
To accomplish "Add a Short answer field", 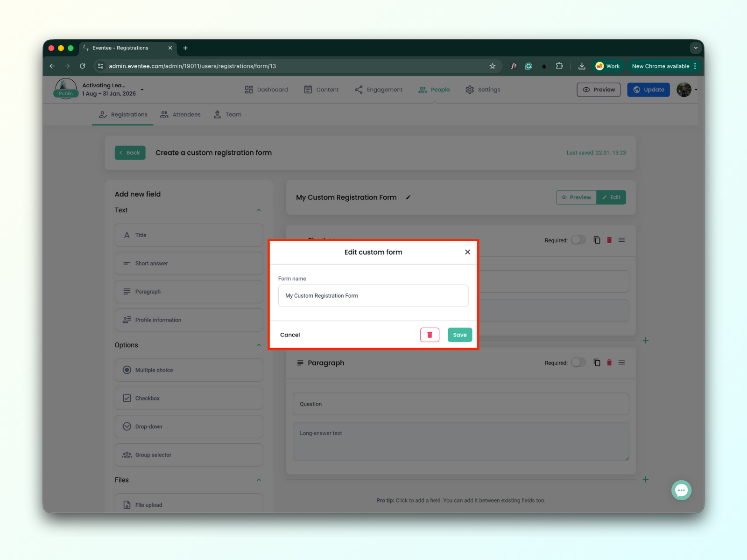I will (x=189, y=264).
